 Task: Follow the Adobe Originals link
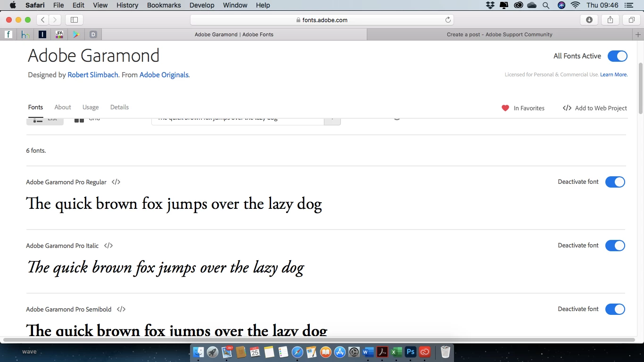(164, 75)
